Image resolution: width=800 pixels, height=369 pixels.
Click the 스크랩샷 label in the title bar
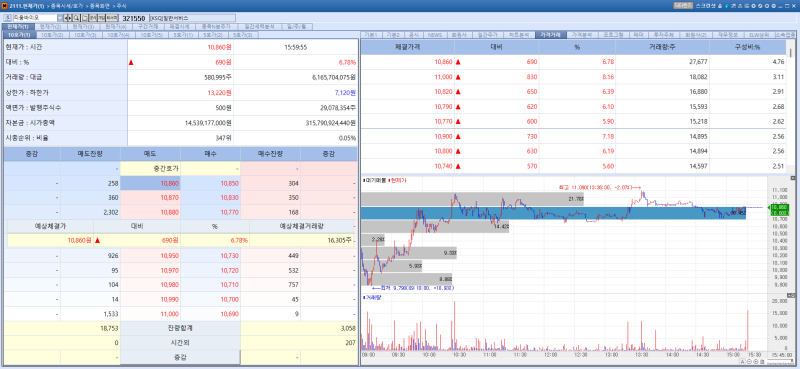tap(706, 6)
